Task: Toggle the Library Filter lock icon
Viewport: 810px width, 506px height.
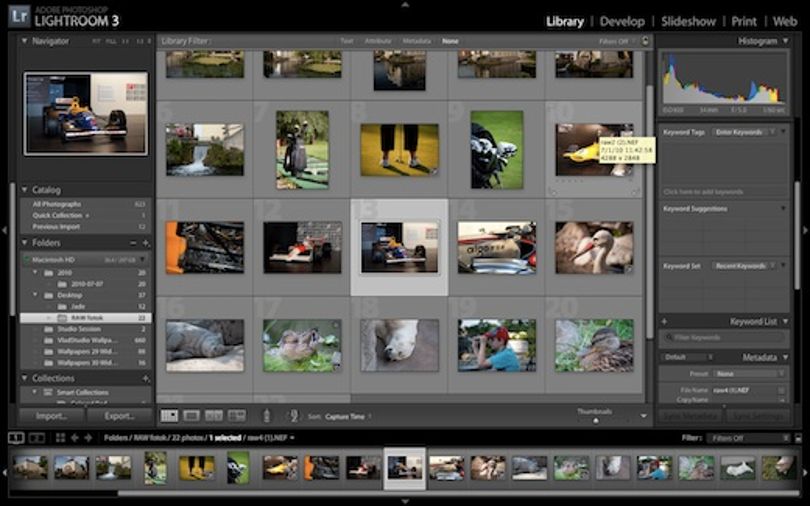Action: coord(645,41)
